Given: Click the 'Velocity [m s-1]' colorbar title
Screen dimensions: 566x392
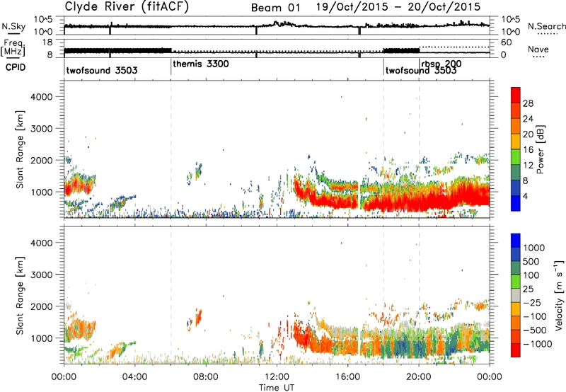Looking at the screenshot, I should pos(559,295).
